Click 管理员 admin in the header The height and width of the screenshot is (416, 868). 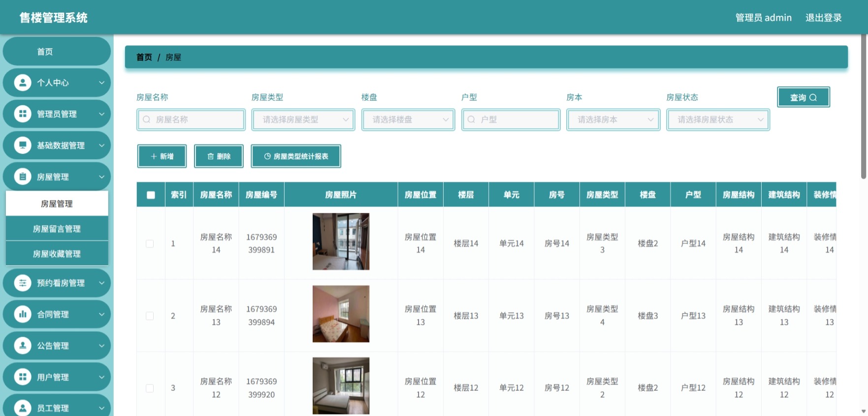click(x=763, y=18)
